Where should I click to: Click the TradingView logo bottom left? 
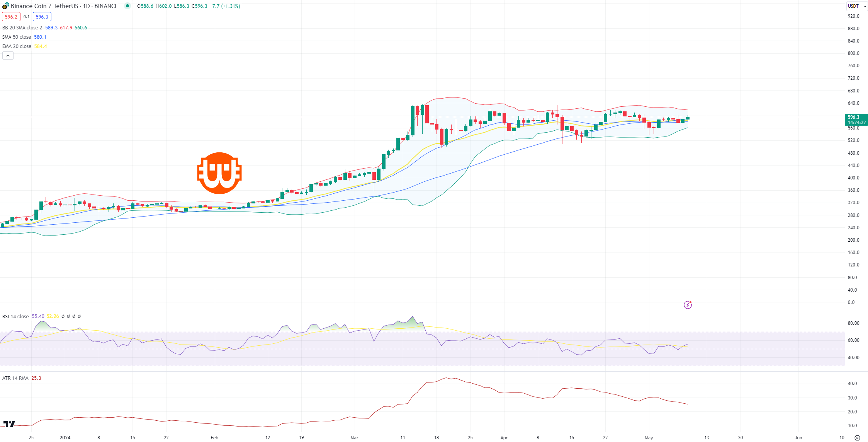click(x=9, y=424)
